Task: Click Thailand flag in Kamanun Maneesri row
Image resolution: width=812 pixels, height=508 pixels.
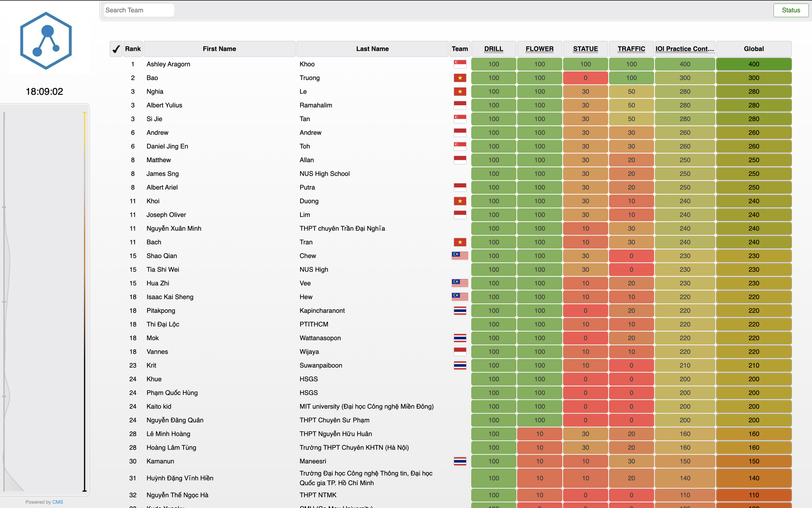Action: coord(460,461)
